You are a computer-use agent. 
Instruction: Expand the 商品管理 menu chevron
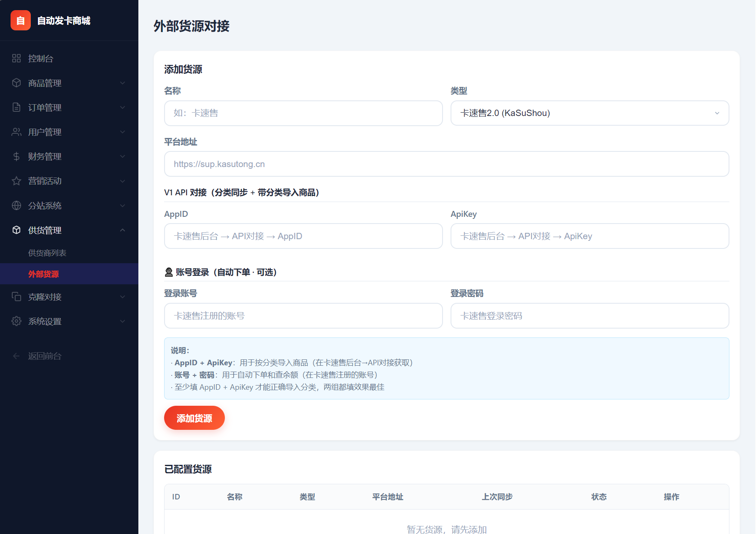point(122,83)
